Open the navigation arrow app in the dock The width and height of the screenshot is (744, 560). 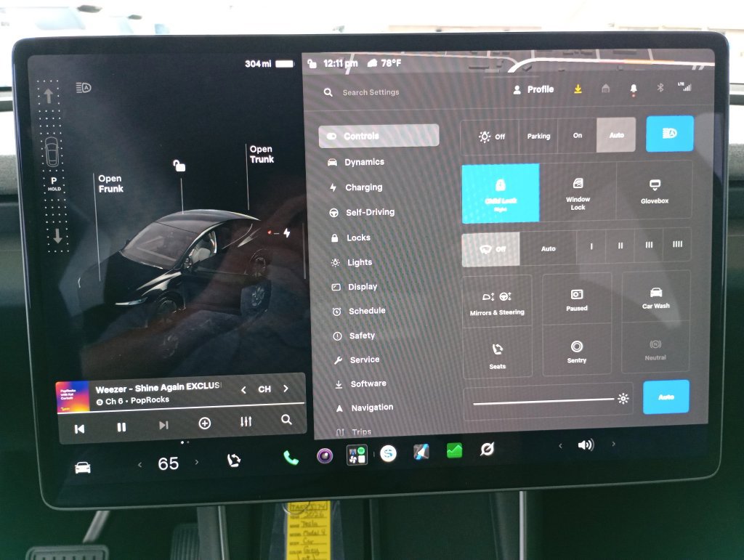coord(421,452)
